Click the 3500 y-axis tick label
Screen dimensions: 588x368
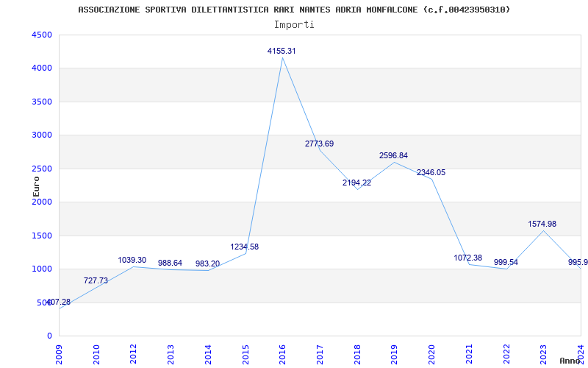click(x=40, y=102)
